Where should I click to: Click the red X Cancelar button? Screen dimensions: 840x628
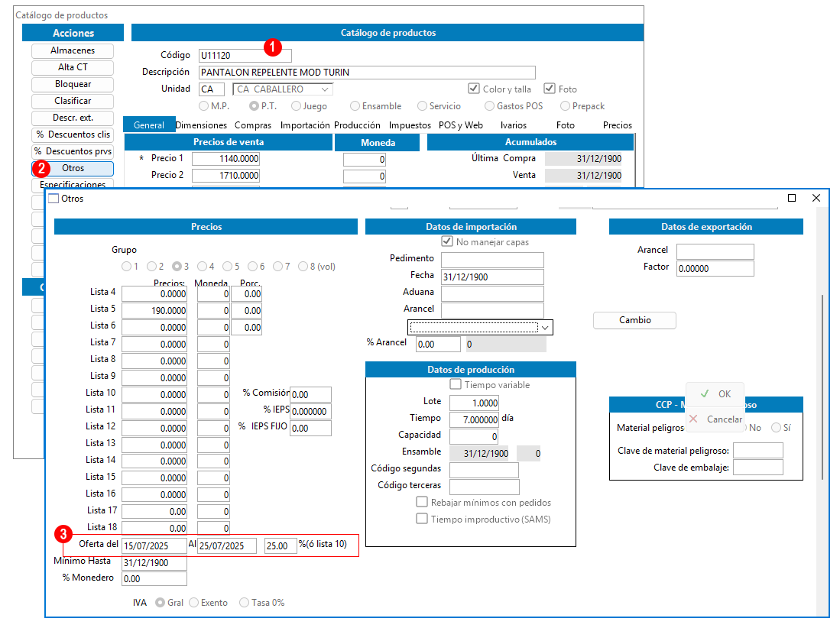pos(715,419)
